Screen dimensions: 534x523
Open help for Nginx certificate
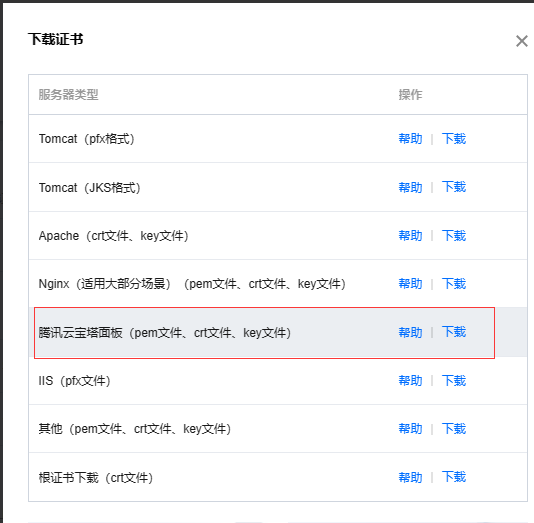410,284
